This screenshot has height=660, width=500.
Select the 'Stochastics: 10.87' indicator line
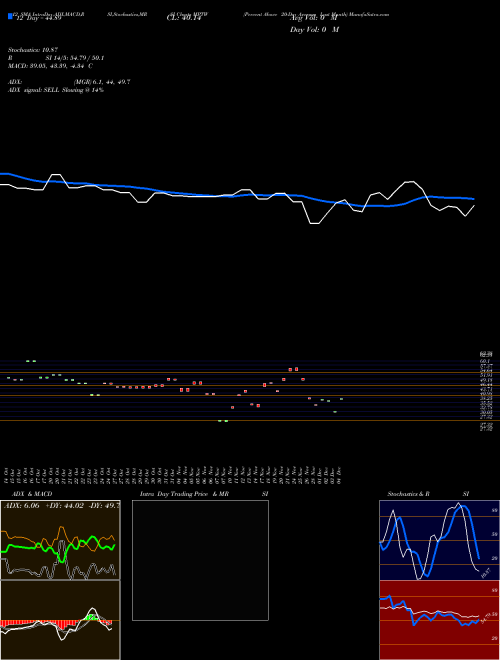click(x=33, y=50)
